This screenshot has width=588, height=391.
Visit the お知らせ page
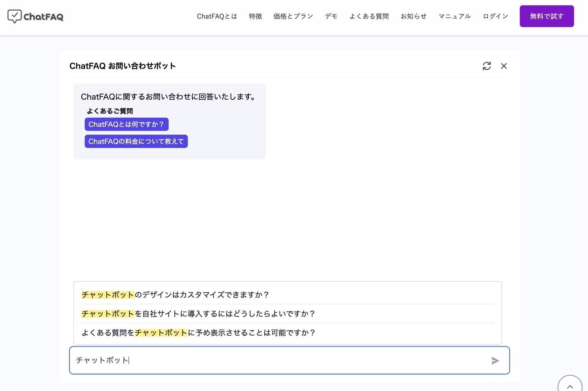(x=413, y=16)
